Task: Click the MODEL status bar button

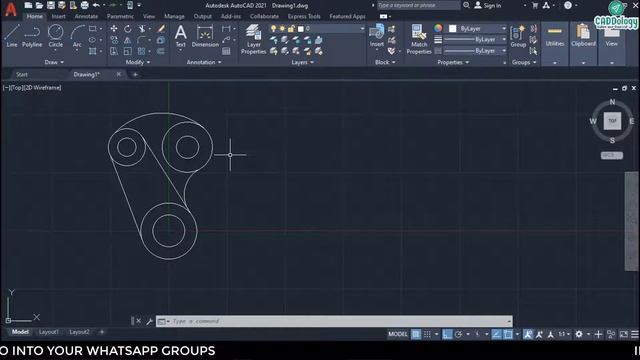Action: [398, 334]
